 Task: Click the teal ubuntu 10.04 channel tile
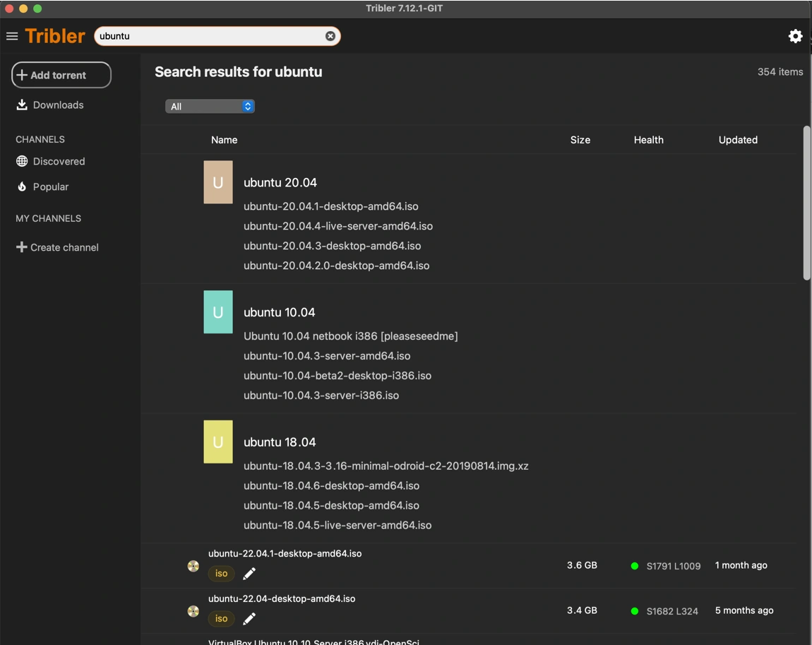218,312
